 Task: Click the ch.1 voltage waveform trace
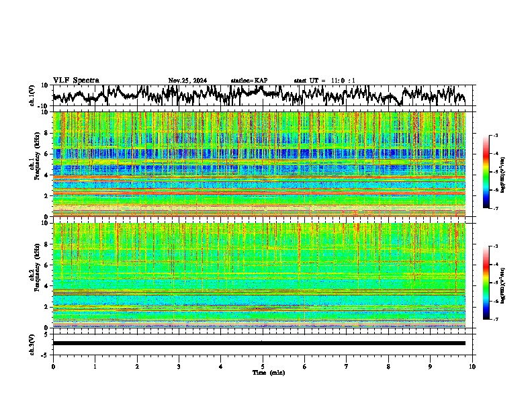tap(259, 95)
